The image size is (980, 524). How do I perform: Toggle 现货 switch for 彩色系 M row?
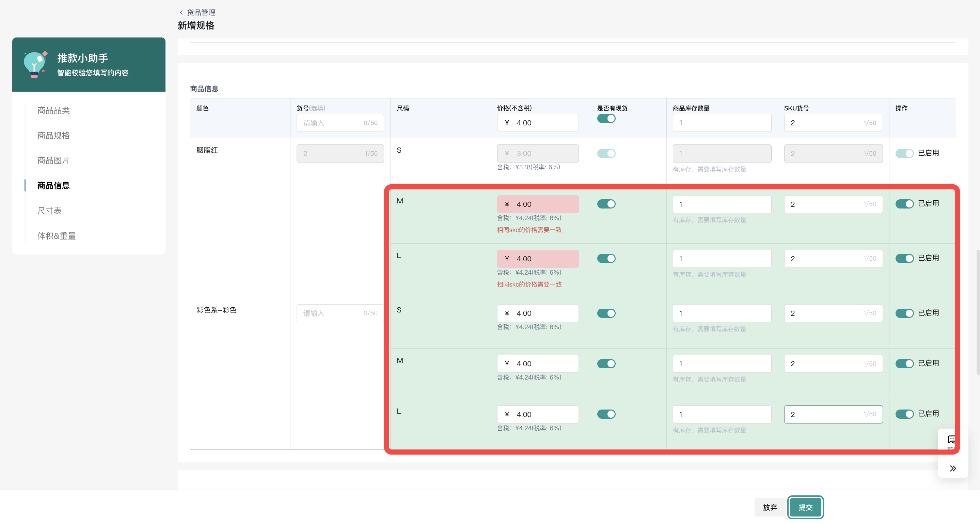pos(606,364)
